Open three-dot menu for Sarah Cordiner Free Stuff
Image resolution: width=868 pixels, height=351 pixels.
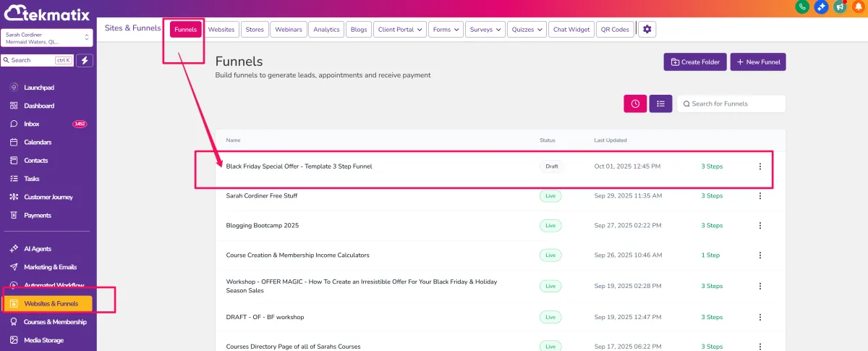point(759,196)
